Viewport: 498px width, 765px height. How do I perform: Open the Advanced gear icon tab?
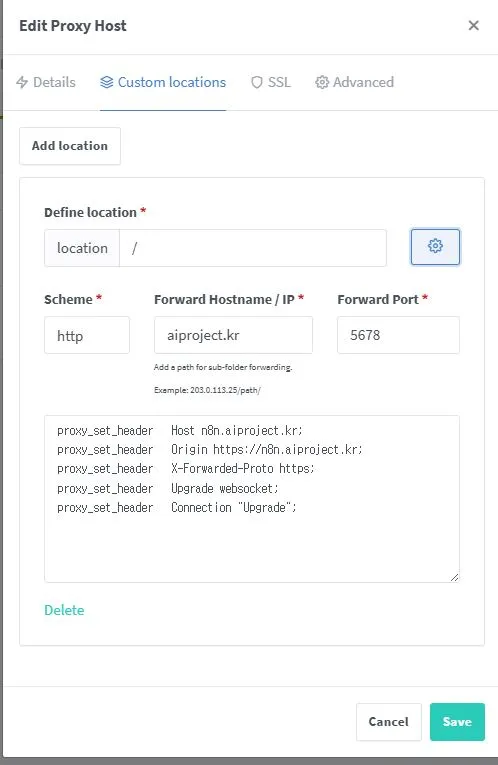321,82
